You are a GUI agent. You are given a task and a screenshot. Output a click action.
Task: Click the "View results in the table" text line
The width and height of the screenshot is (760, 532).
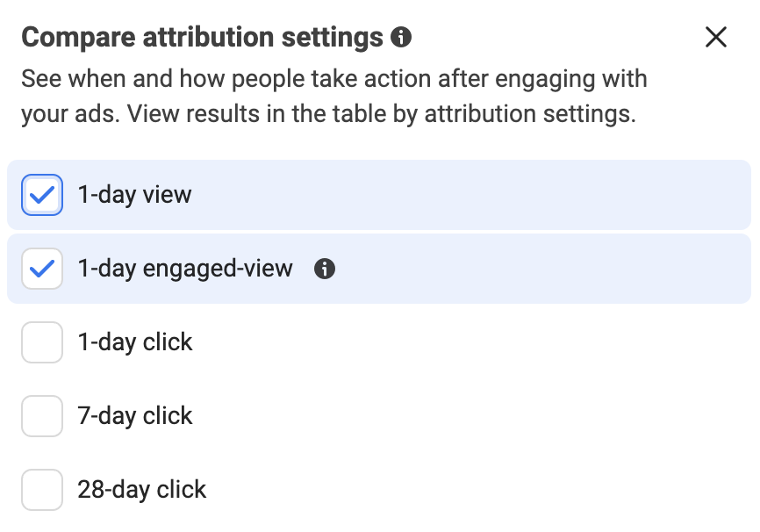pos(328,114)
